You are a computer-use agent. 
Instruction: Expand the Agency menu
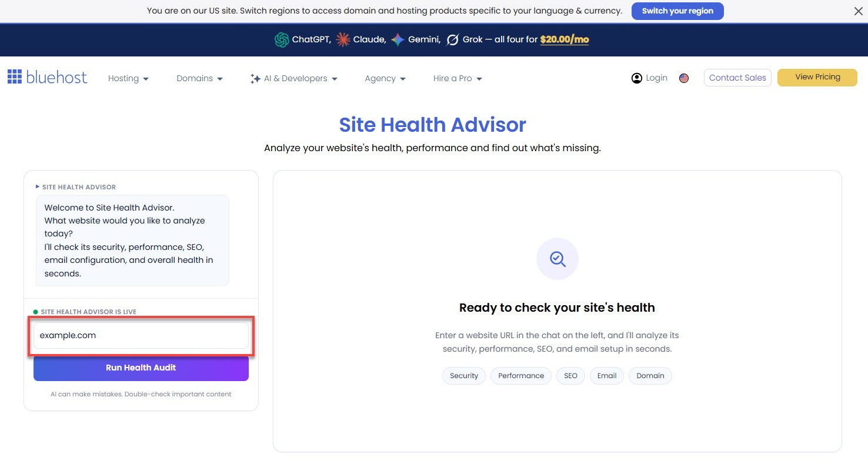385,78
